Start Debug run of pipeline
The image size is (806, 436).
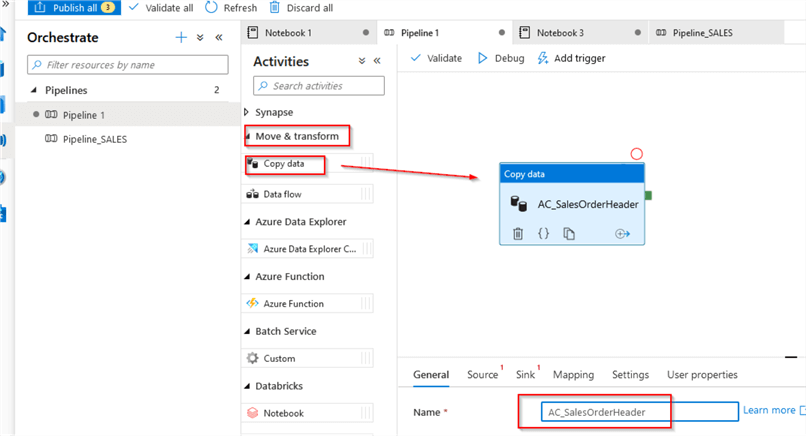[x=501, y=58]
